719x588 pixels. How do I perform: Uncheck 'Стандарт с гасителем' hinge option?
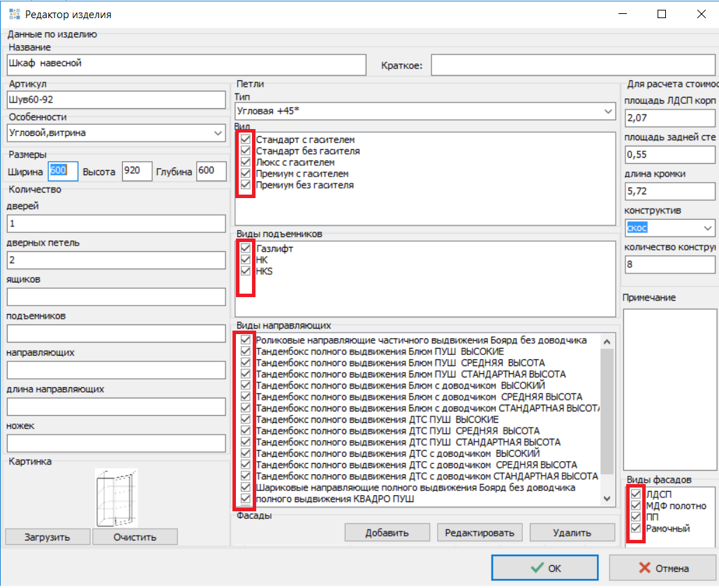pos(245,140)
